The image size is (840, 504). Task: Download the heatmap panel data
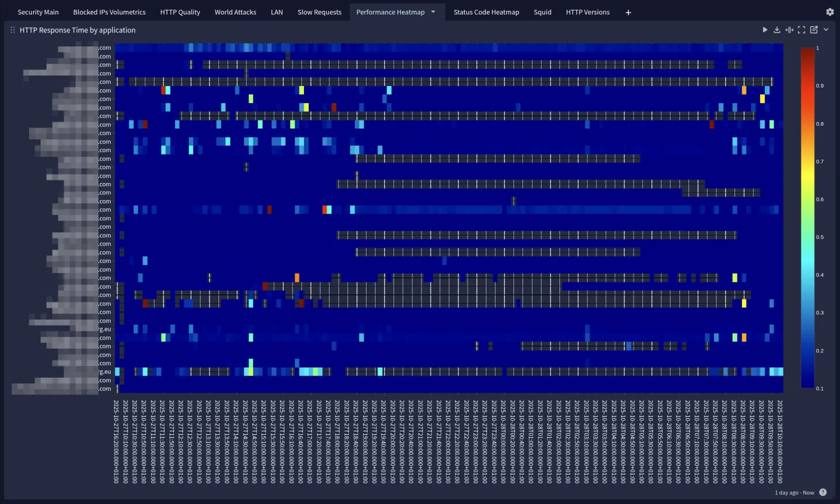coord(776,30)
